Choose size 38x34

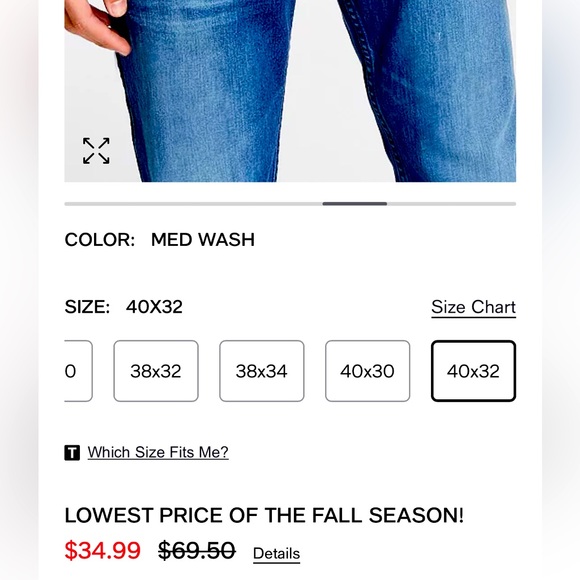click(x=262, y=371)
